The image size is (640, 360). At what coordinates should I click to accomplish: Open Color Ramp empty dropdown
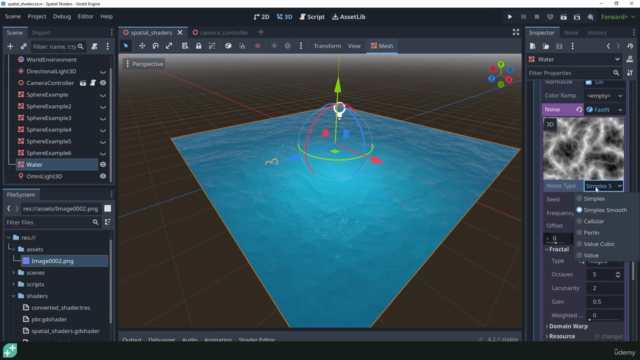click(x=604, y=96)
